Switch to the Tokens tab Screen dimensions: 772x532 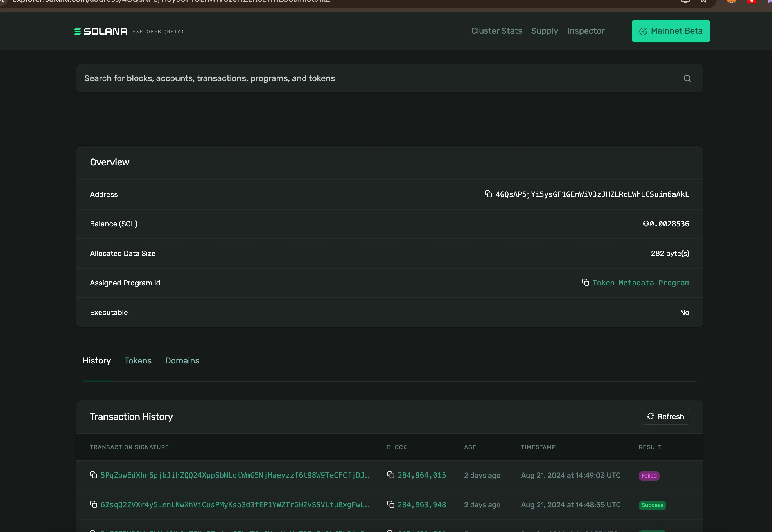tap(138, 360)
